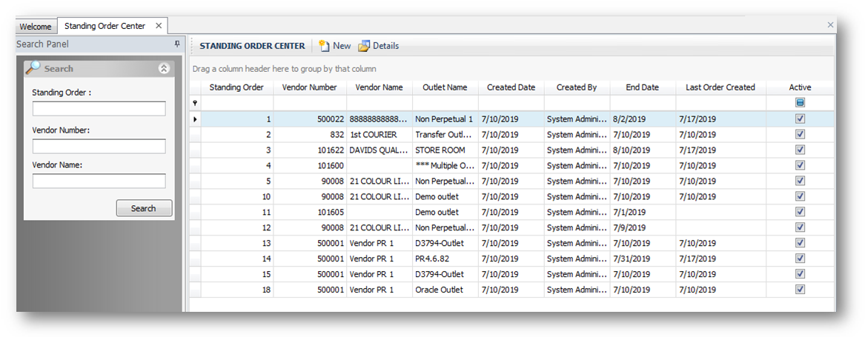
Task: Uncheck Active checkbox for standing order 1
Action: [x=800, y=119]
